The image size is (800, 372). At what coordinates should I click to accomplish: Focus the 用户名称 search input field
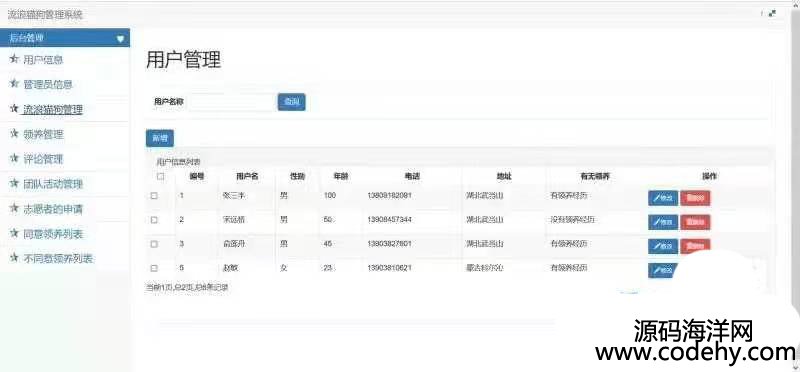(x=232, y=102)
